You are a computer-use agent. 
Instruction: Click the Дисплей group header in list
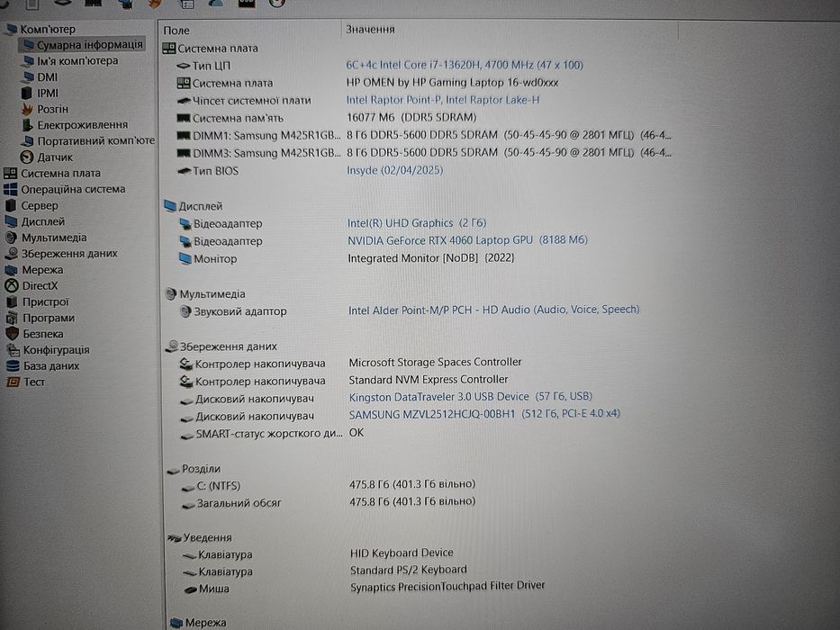[193, 206]
